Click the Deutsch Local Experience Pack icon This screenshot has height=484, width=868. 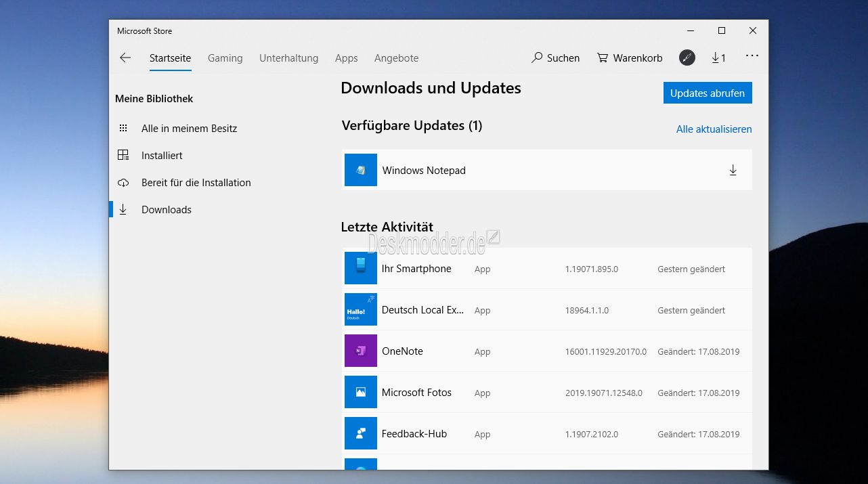[x=361, y=309]
